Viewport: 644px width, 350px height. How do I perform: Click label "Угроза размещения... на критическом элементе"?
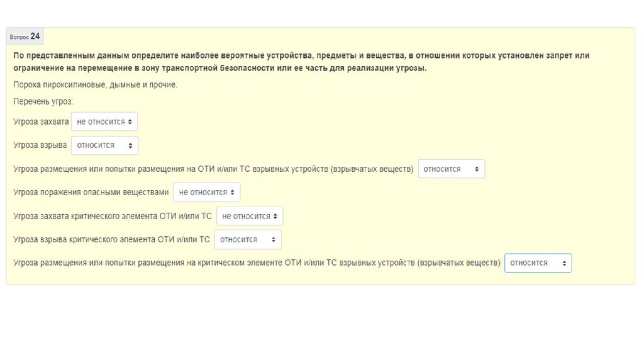[257, 263]
